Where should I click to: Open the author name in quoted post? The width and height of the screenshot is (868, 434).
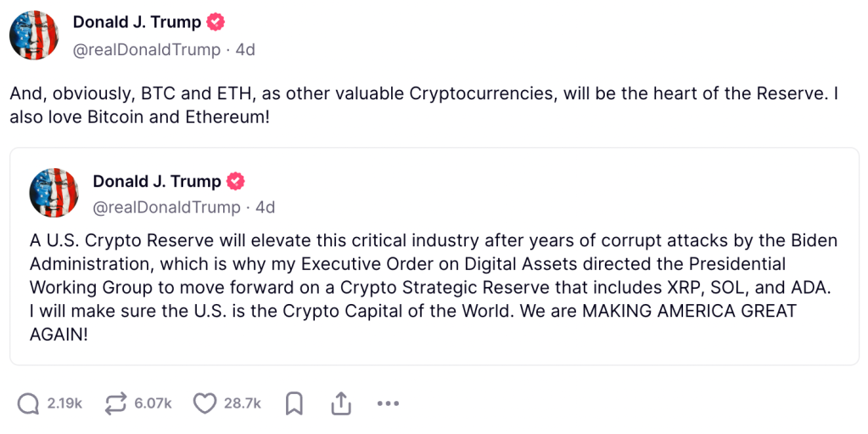[x=157, y=181]
